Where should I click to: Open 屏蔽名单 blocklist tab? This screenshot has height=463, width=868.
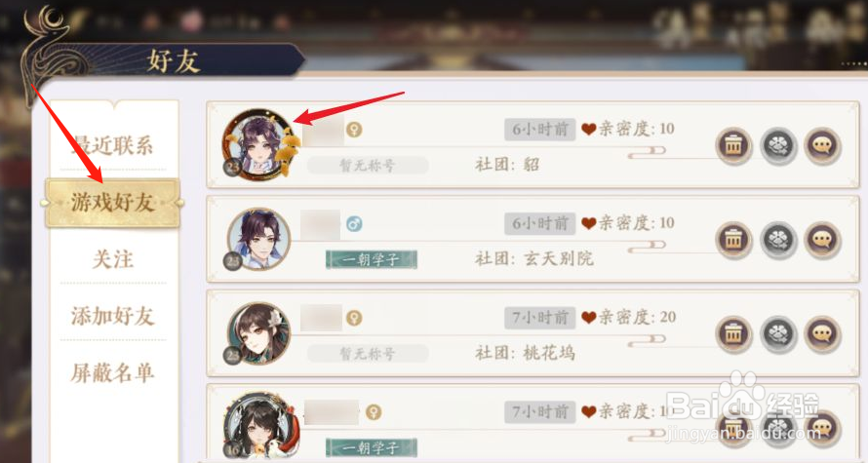pyautogui.click(x=113, y=372)
